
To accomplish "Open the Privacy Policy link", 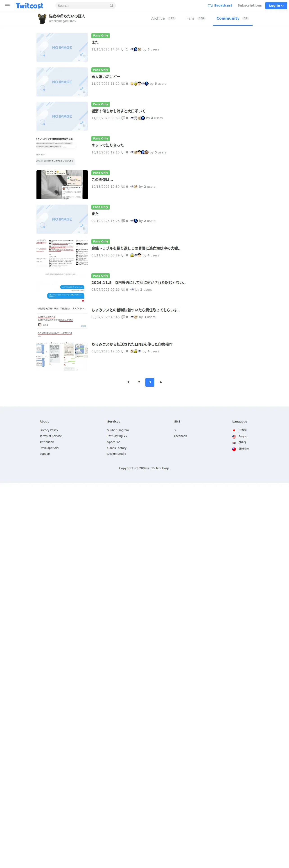I will click(49, 430).
